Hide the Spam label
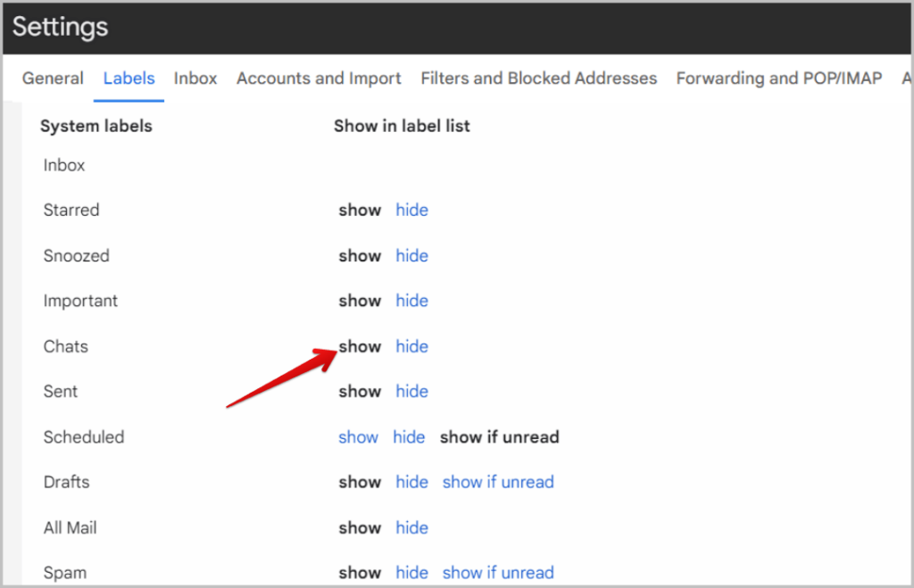 [x=412, y=573]
